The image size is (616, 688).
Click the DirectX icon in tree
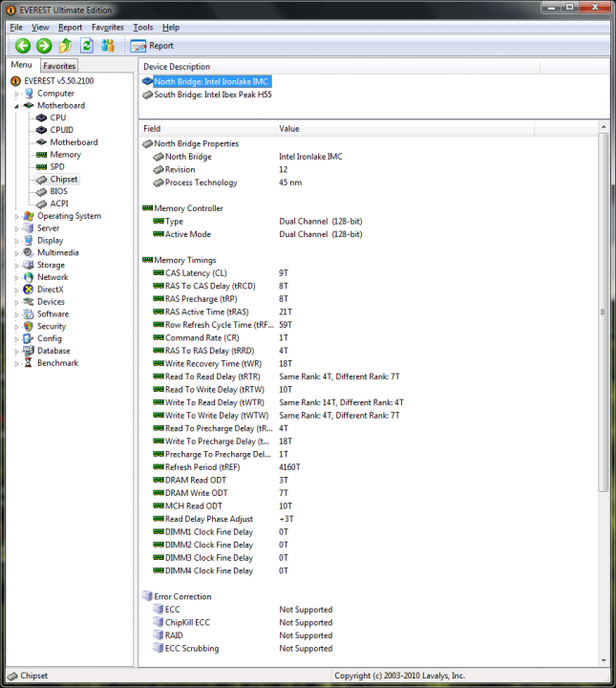(29, 290)
